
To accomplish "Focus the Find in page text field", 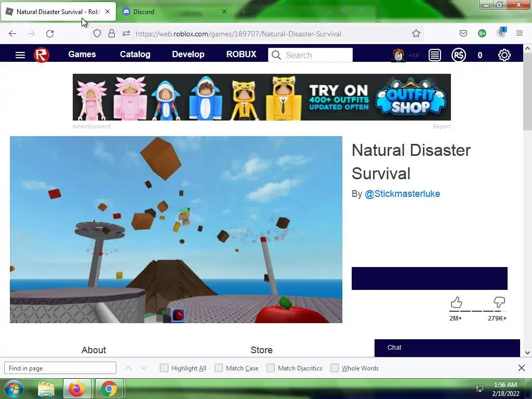I will click(x=60, y=368).
